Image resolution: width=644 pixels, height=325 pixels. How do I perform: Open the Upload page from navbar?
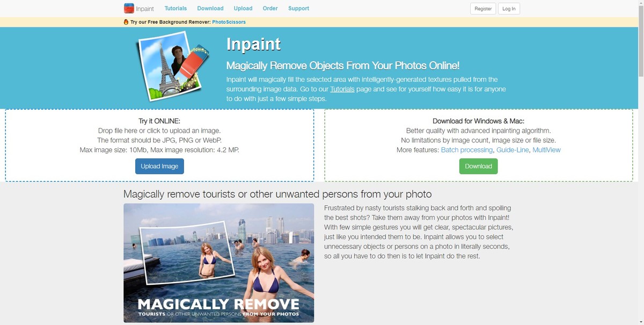243,9
